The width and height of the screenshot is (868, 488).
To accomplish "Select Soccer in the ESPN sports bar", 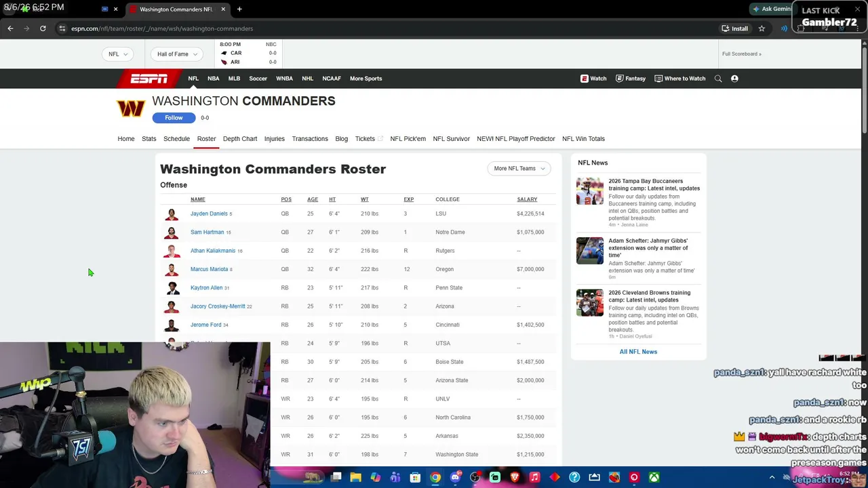I will [x=258, y=79].
